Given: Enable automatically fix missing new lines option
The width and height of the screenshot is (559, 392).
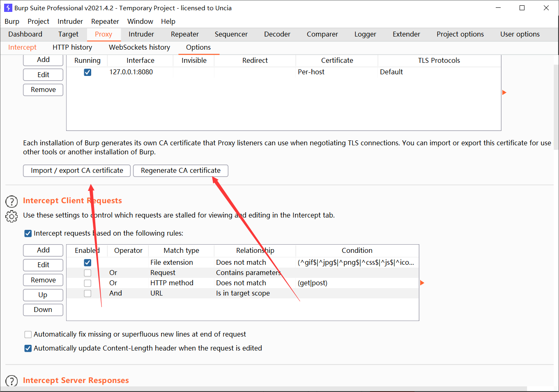Looking at the screenshot, I should click(28, 335).
